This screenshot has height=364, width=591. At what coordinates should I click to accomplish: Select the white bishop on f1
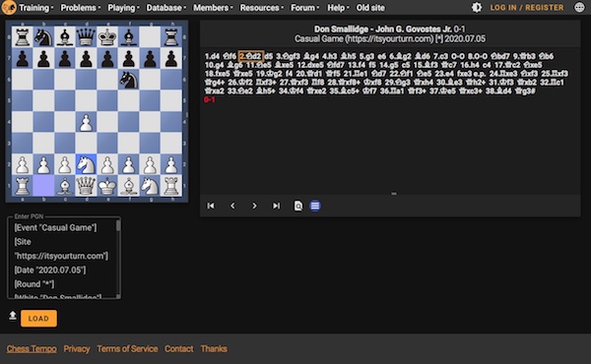pyautogui.click(x=128, y=186)
